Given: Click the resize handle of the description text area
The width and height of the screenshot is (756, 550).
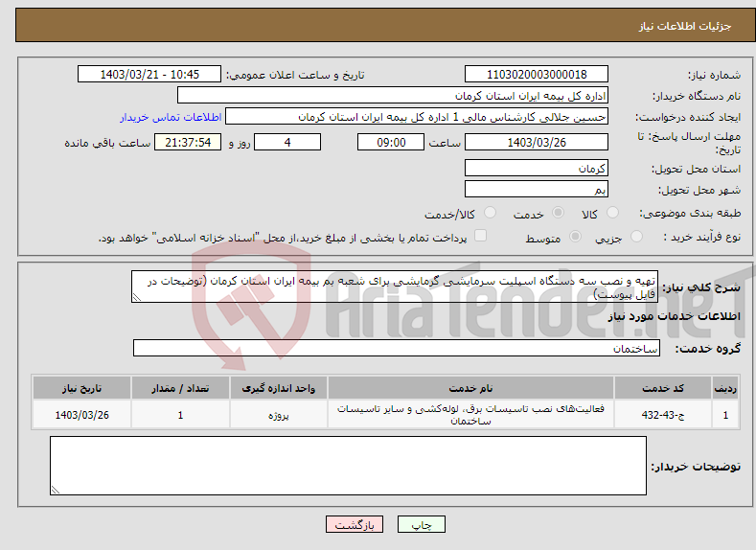Looking at the screenshot, I should (136, 297).
